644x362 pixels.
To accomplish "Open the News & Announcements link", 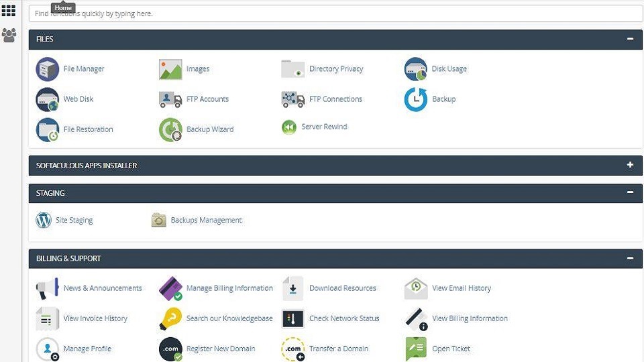I will pyautogui.click(x=103, y=288).
